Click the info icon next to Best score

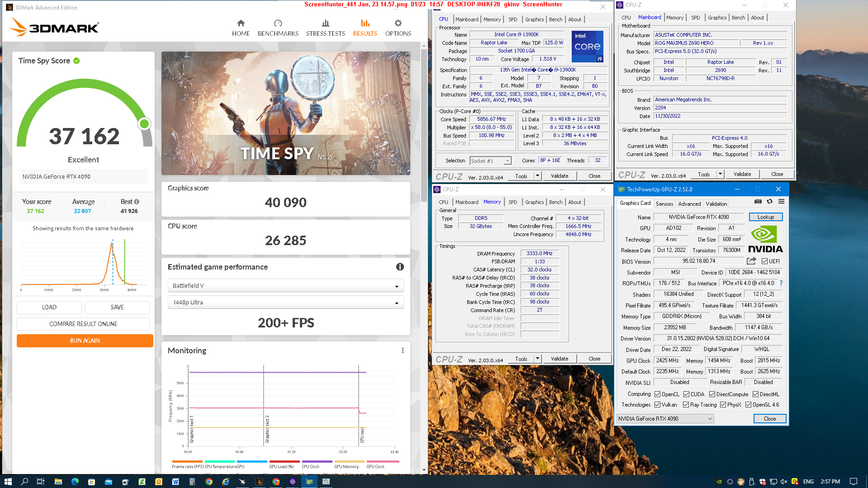[137, 202]
